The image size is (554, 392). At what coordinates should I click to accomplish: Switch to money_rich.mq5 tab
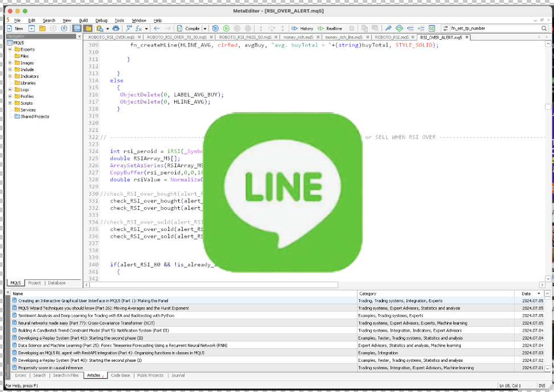point(298,37)
